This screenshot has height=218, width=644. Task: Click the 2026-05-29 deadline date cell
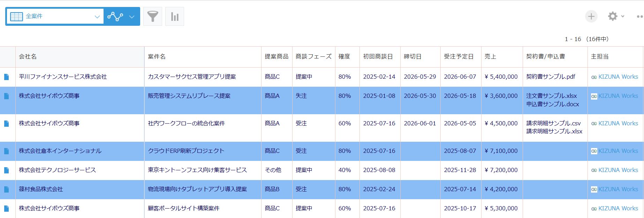coord(421,77)
